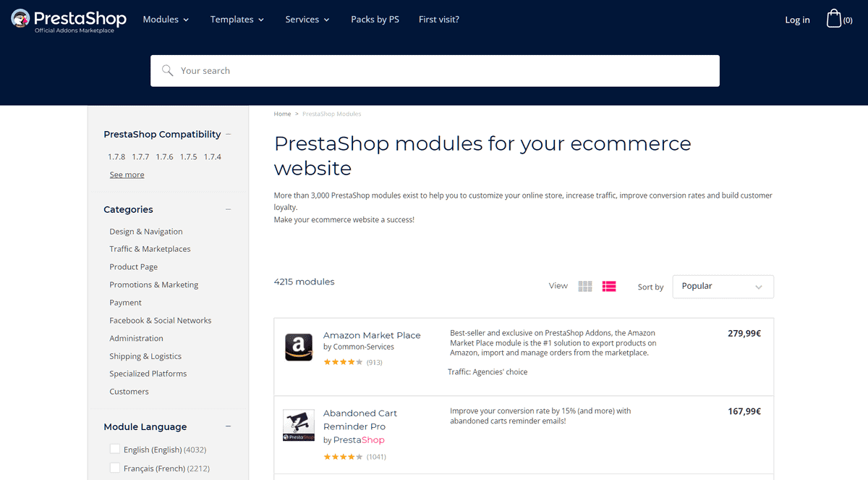Click the Log in link

797,20
